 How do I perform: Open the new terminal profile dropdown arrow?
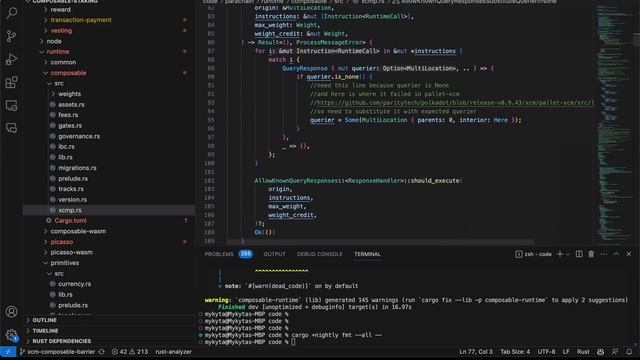pyautogui.click(x=567, y=254)
